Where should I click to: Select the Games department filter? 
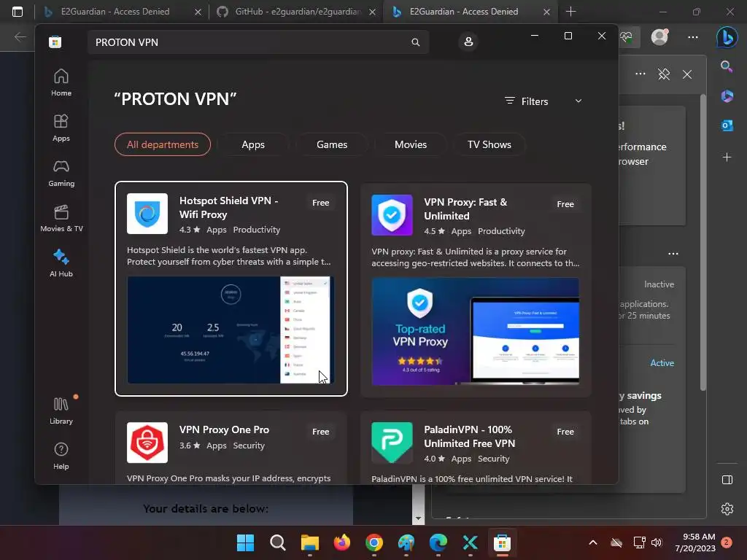click(x=332, y=144)
